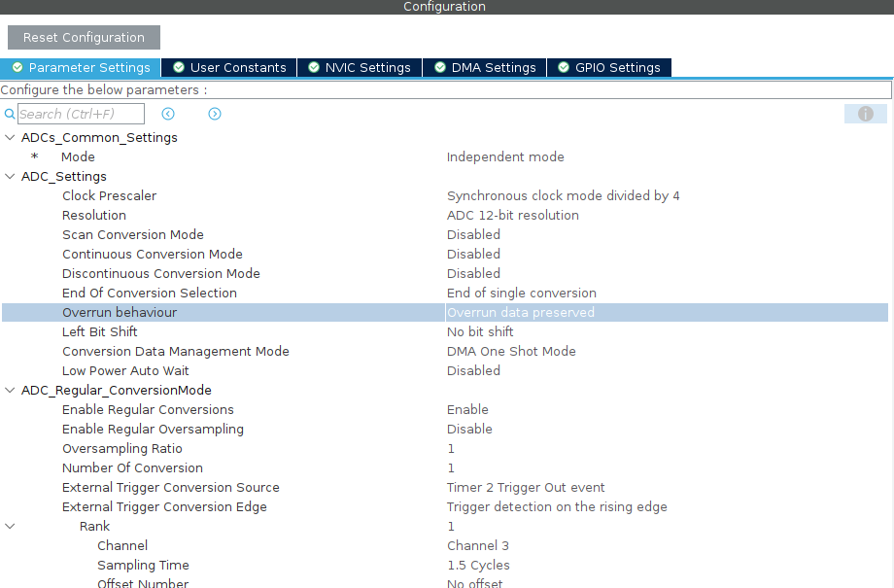This screenshot has width=894, height=588.
Task: Click the Search parameters input field
Action: 81,114
